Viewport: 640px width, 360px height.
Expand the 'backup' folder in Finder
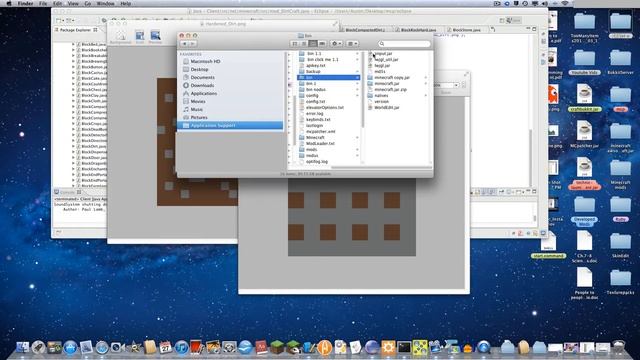[x=357, y=71]
